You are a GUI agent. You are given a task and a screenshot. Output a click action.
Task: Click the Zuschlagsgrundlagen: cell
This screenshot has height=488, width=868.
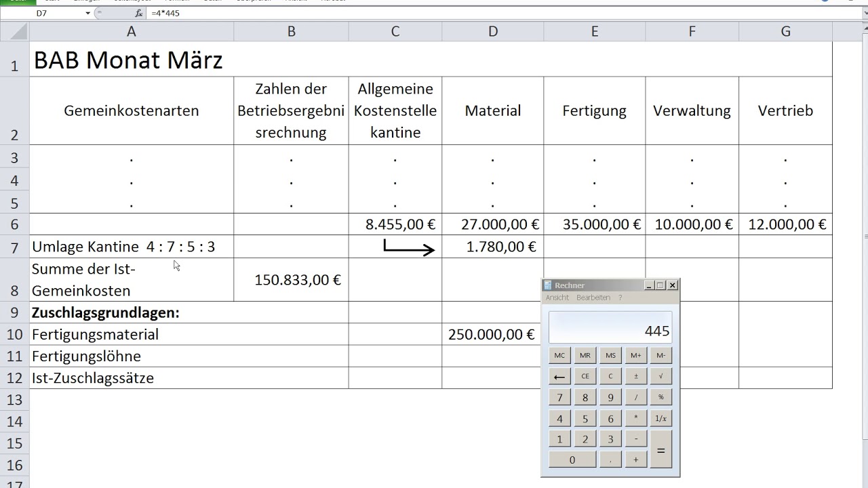tap(189, 312)
